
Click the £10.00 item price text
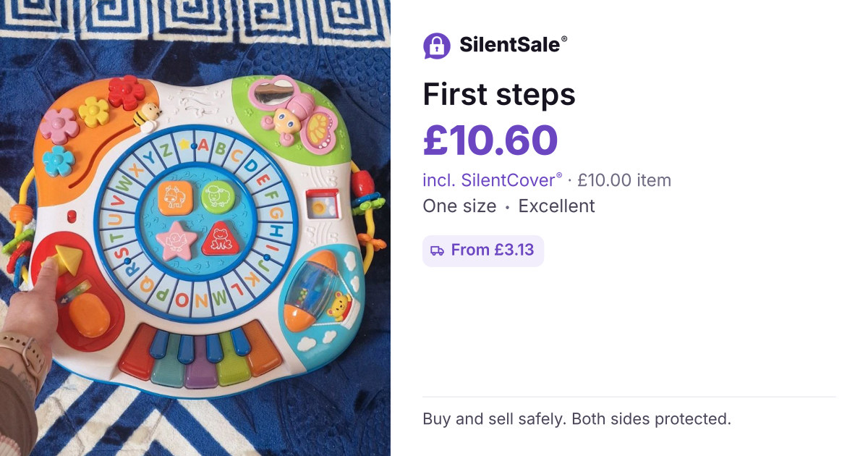point(624,180)
